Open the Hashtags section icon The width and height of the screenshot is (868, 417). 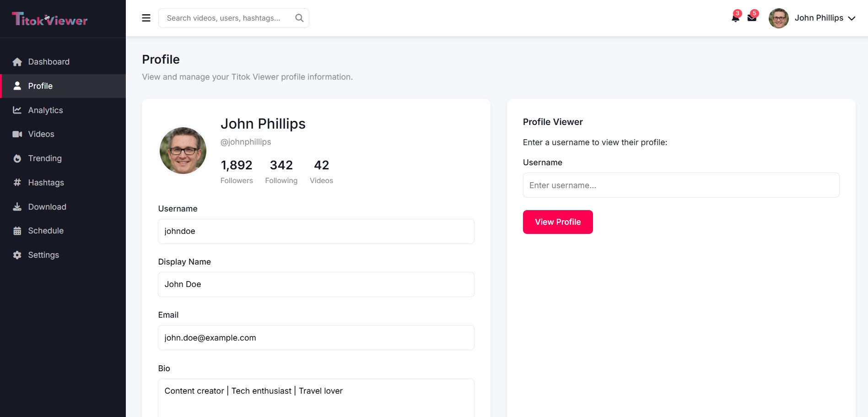click(17, 183)
